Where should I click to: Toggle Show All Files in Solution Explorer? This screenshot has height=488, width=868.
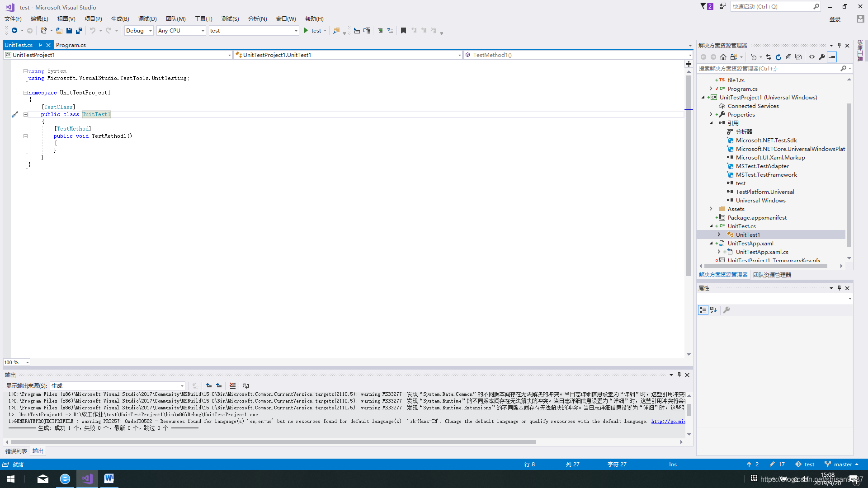tap(798, 57)
